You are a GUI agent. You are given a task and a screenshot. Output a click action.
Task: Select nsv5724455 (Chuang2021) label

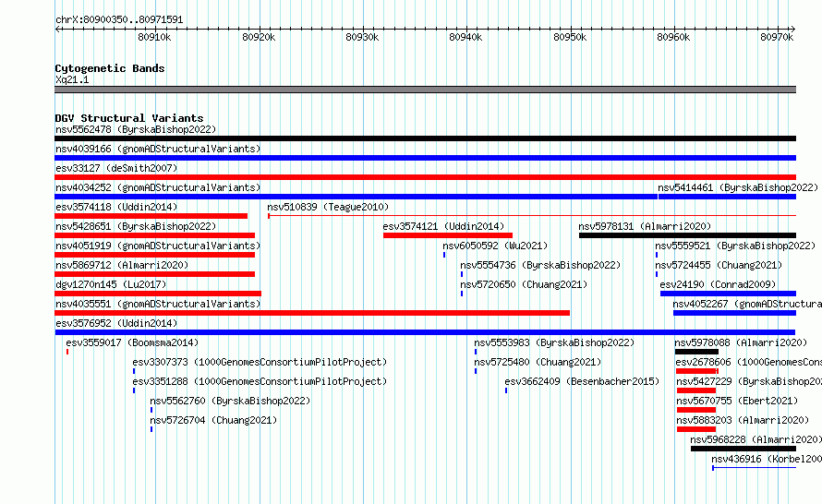pyautogui.click(x=719, y=265)
